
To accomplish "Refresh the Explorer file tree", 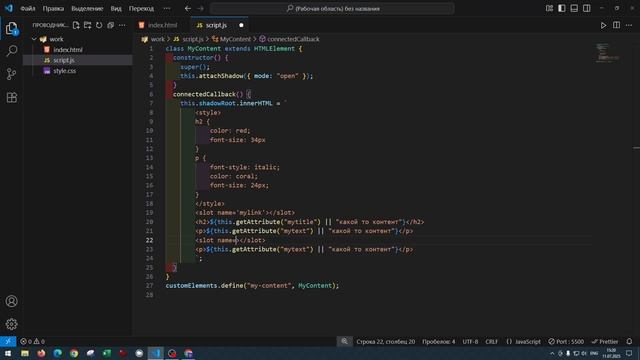I will 99,25.
